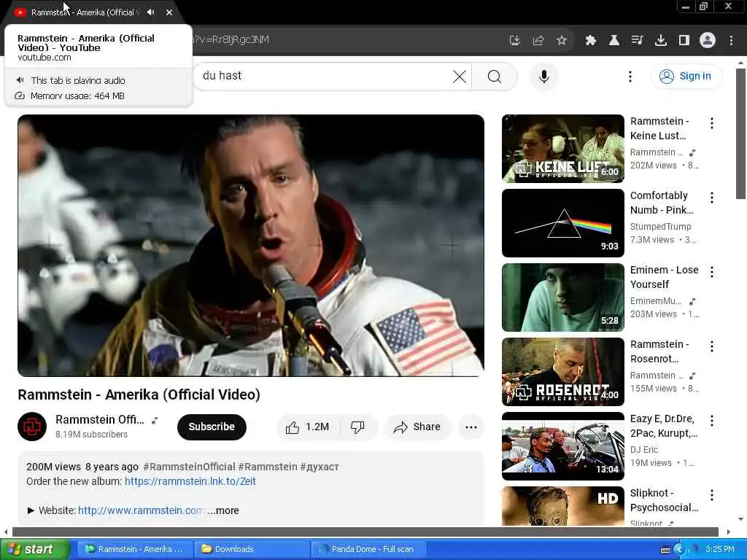Open the Keine Lust video thumbnail
The image size is (747, 560).
coord(562,149)
